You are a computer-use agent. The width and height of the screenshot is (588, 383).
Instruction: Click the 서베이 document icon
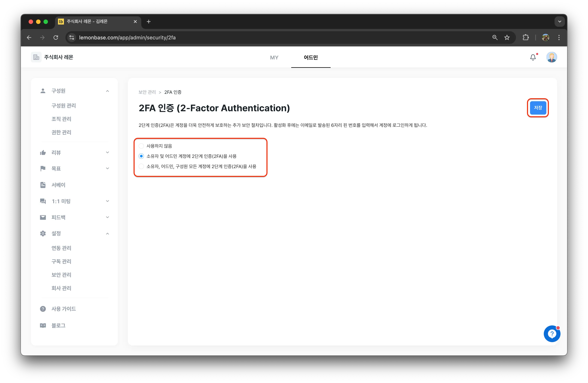pos(43,185)
